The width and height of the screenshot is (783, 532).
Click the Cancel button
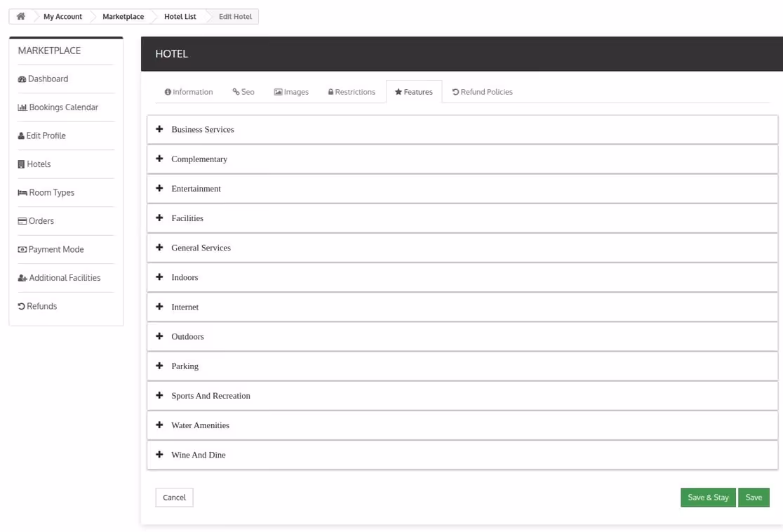pos(174,498)
